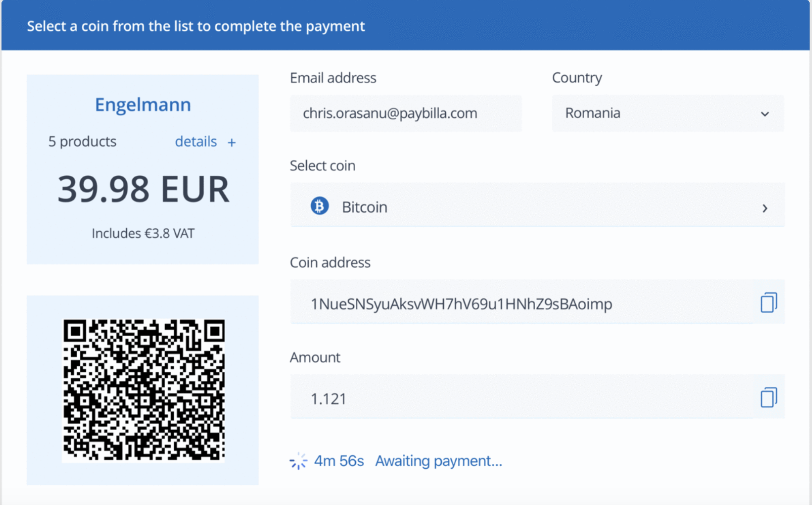Click the Bitcoin logo icon
The width and height of the screenshot is (812, 505).
(x=319, y=206)
